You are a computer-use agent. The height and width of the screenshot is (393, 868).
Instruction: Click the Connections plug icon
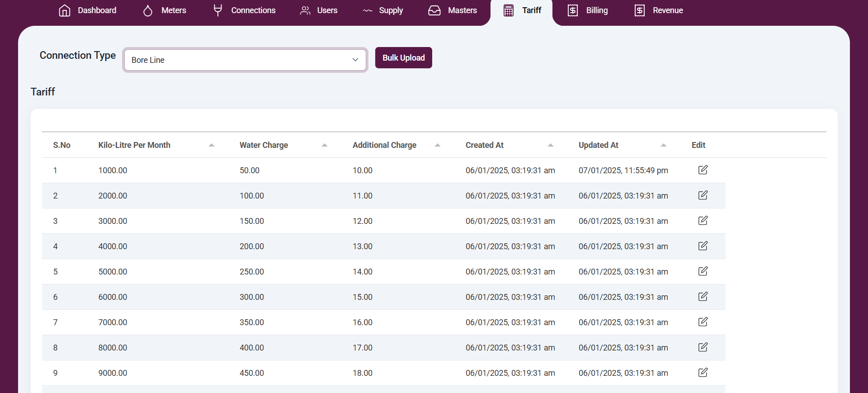pyautogui.click(x=218, y=10)
